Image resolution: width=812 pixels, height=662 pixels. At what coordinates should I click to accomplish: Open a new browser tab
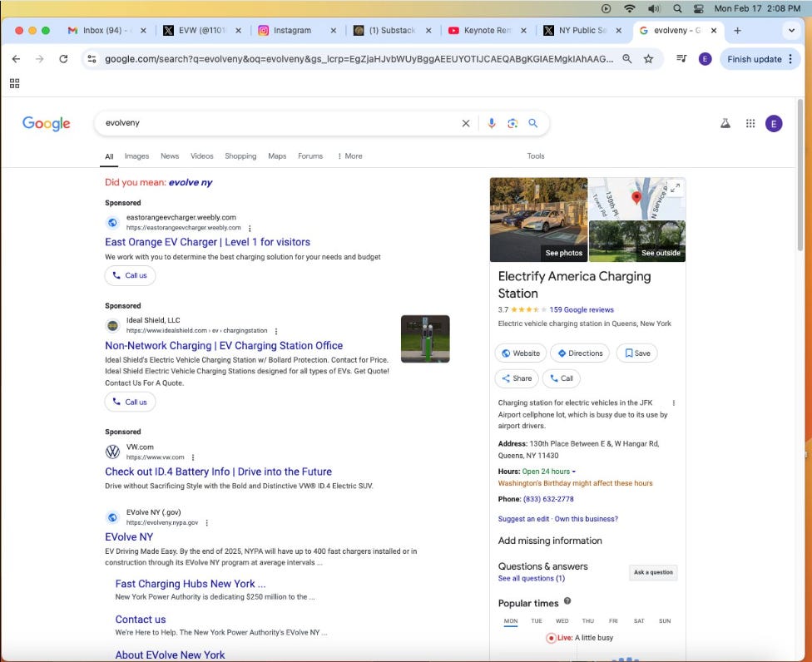click(737, 31)
